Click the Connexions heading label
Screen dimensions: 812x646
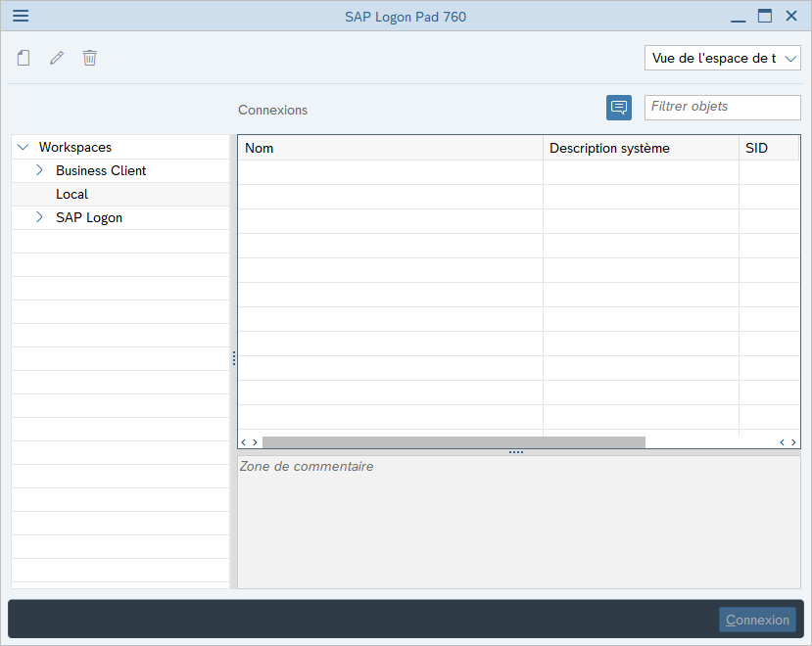click(272, 110)
